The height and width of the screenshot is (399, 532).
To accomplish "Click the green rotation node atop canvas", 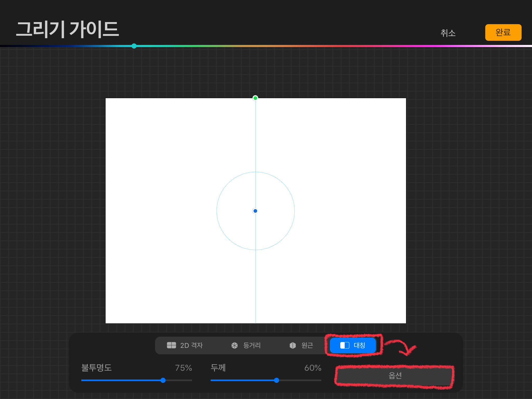I will 255,98.
